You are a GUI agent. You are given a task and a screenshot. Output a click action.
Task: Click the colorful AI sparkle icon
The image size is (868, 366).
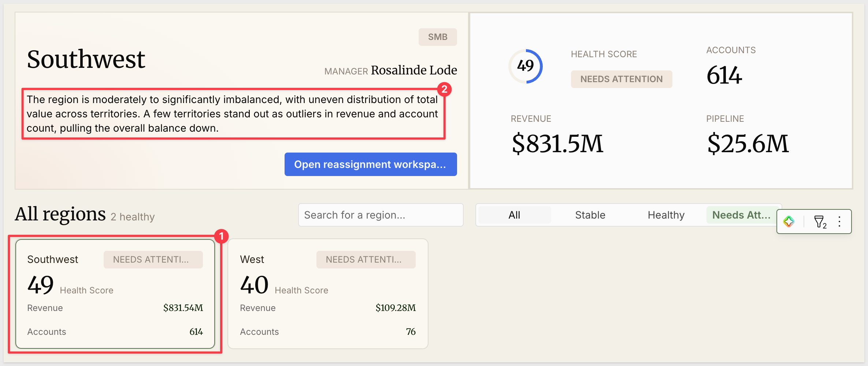(789, 222)
